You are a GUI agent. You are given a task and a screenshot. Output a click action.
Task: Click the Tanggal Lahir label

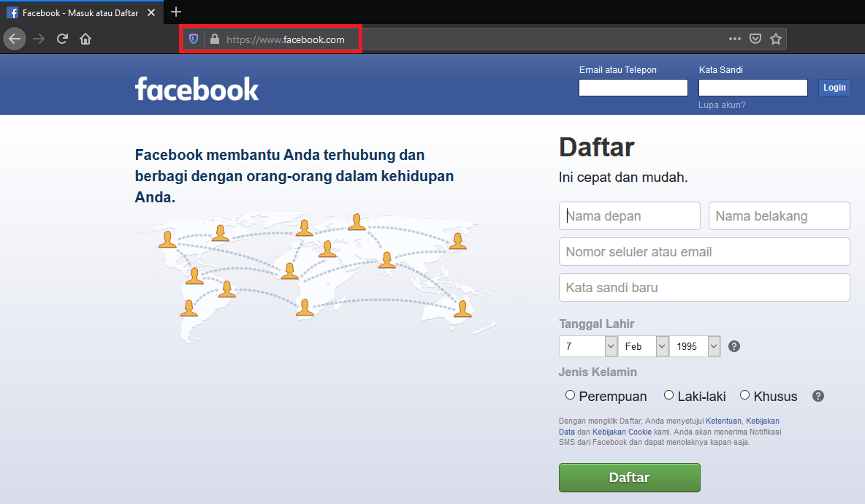tap(596, 324)
